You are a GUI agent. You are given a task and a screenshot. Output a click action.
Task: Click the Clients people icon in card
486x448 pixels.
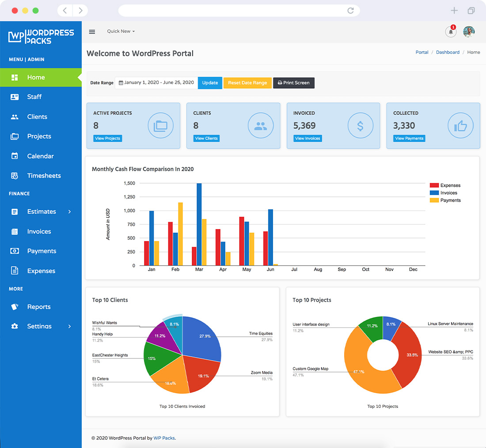point(261,126)
